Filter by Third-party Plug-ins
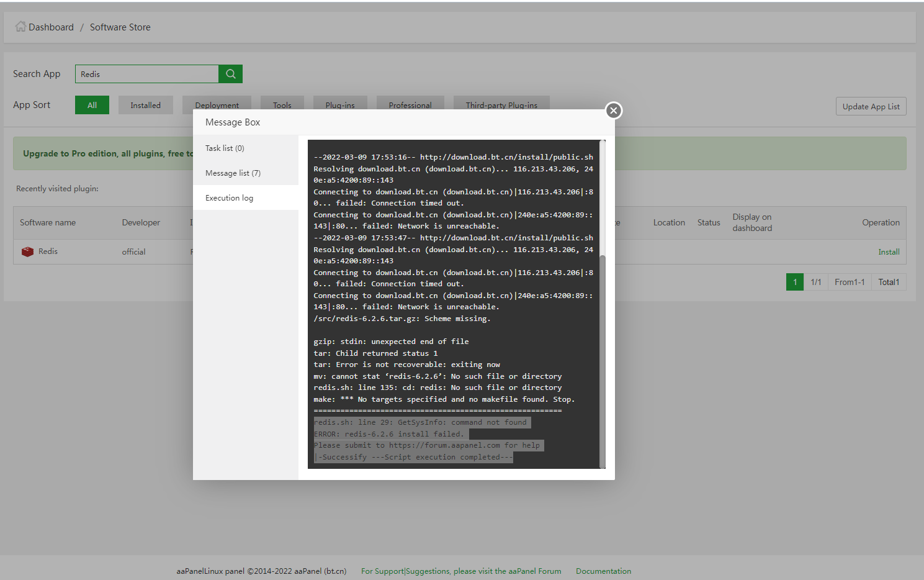924x580 pixels. click(501, 104)
